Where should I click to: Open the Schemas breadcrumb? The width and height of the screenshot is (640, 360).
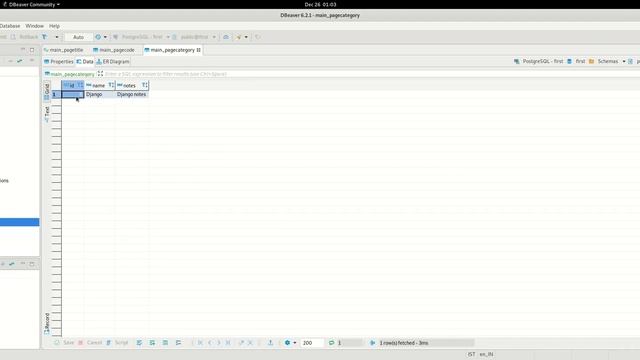click(603, 61)
